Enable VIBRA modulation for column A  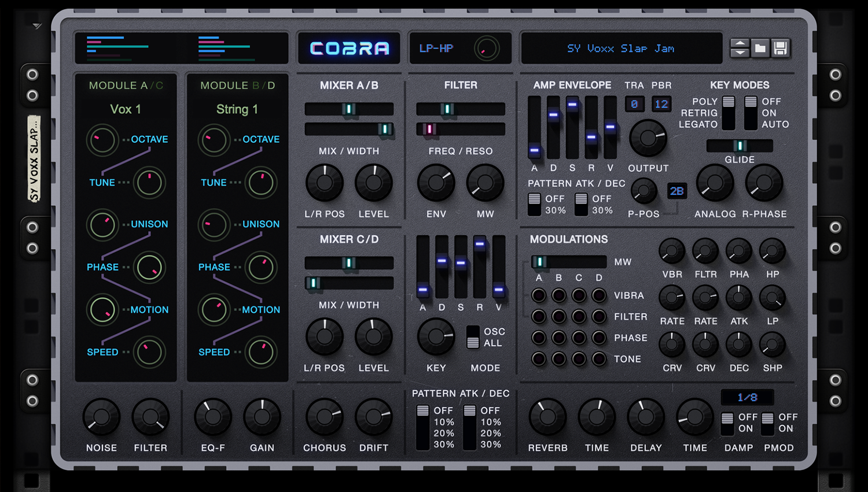(538, 295)
